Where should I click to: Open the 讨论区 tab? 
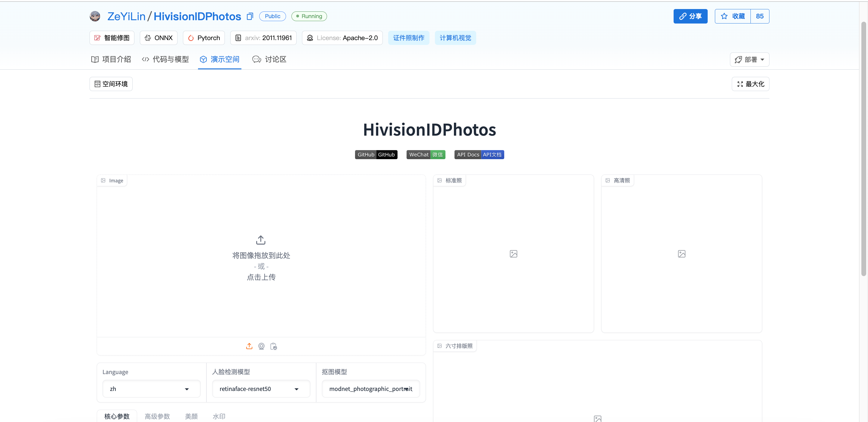click(x=269, y=59)
